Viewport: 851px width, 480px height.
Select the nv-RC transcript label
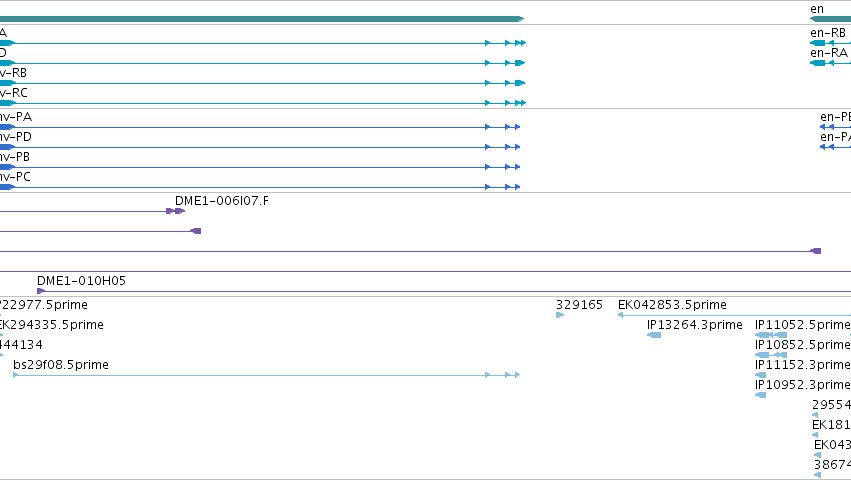[14, 93]
